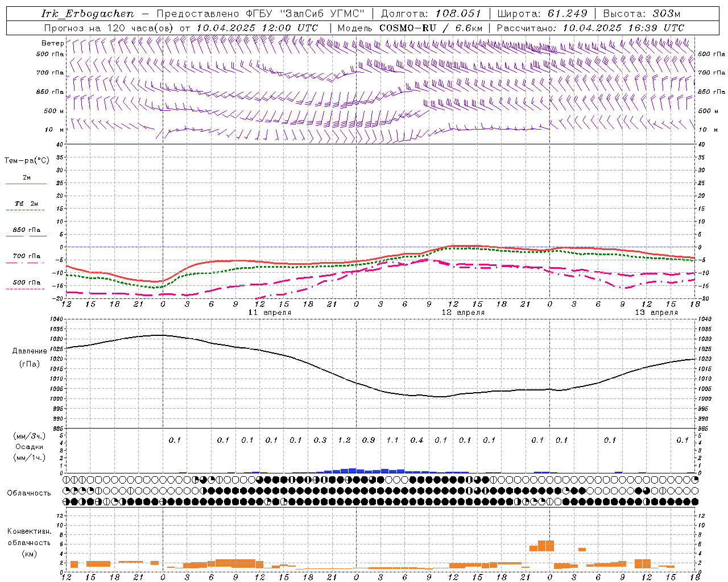728x582 pixels.
Task: Click the Конвективн. облачность label
Action: [x=29, y=537]
